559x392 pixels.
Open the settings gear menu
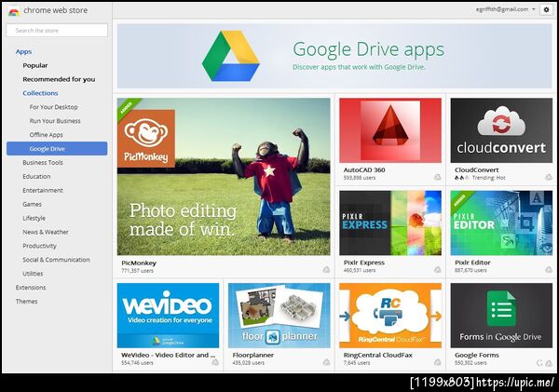pos(546,9)
